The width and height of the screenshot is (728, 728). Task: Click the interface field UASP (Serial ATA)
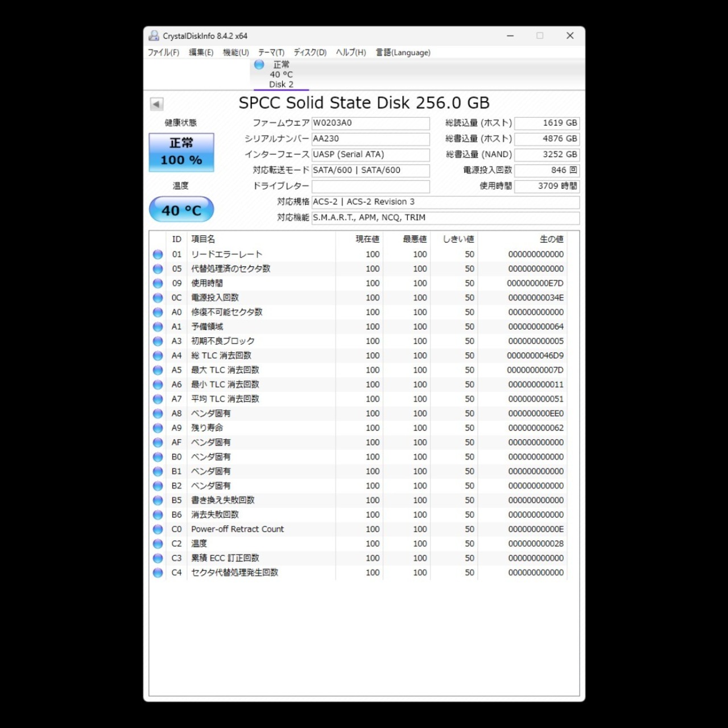pos(370,155)
